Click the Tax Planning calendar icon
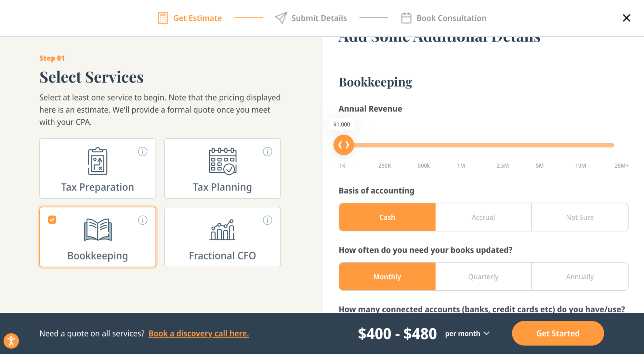The width and height of the screenshot is (644, 354). pyautogui.click(x=223, y=161)
